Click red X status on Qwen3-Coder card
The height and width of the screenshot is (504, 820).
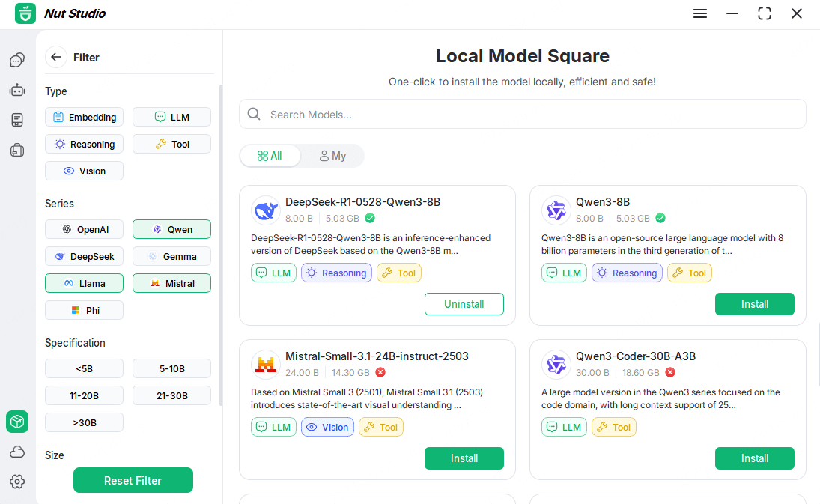(670, 372)
